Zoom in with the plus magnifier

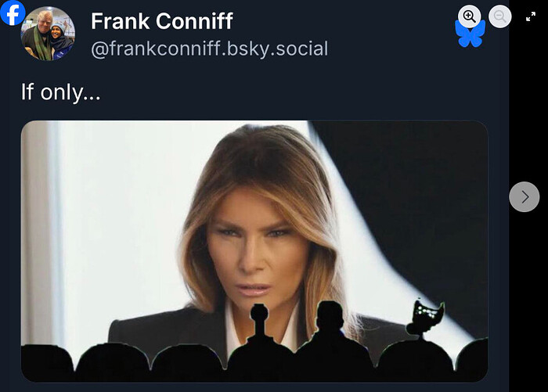tap(469, 16)
